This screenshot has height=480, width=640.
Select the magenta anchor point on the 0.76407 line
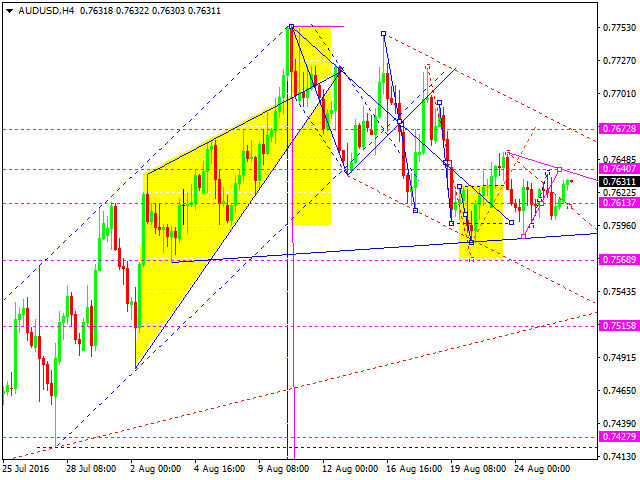(x=560, y=169)
